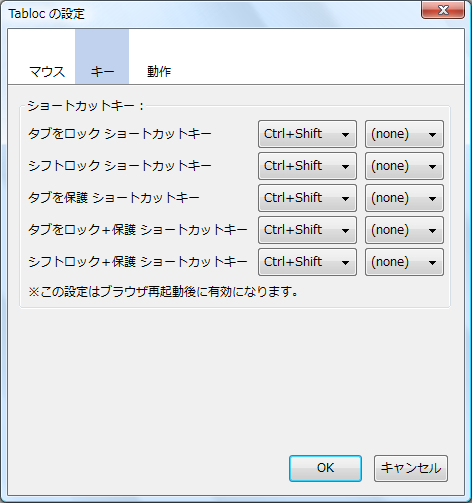Switch to the マウス tab
Viewport: 472px width, 503px height.
pyautogui.click(x=47, y=72)
